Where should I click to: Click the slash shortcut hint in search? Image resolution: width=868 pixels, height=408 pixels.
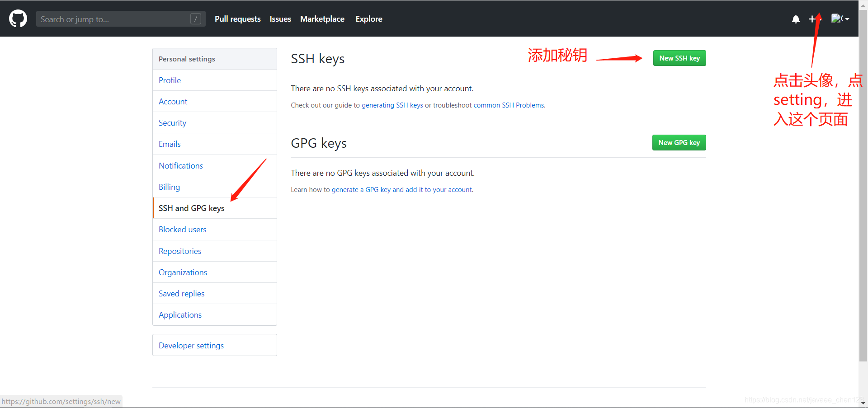point(196,19)
